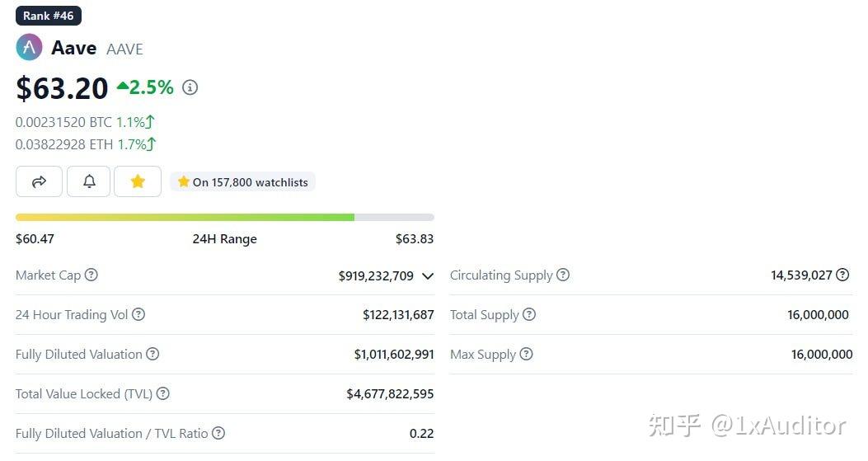Toggle the favorite star button
868x461 pixels.
point(138,181)
